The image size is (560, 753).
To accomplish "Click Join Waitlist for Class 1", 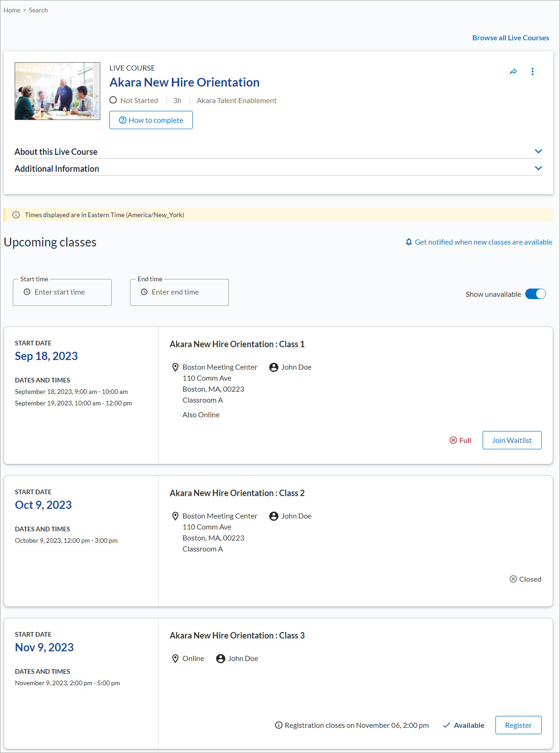I will [512, 440].
